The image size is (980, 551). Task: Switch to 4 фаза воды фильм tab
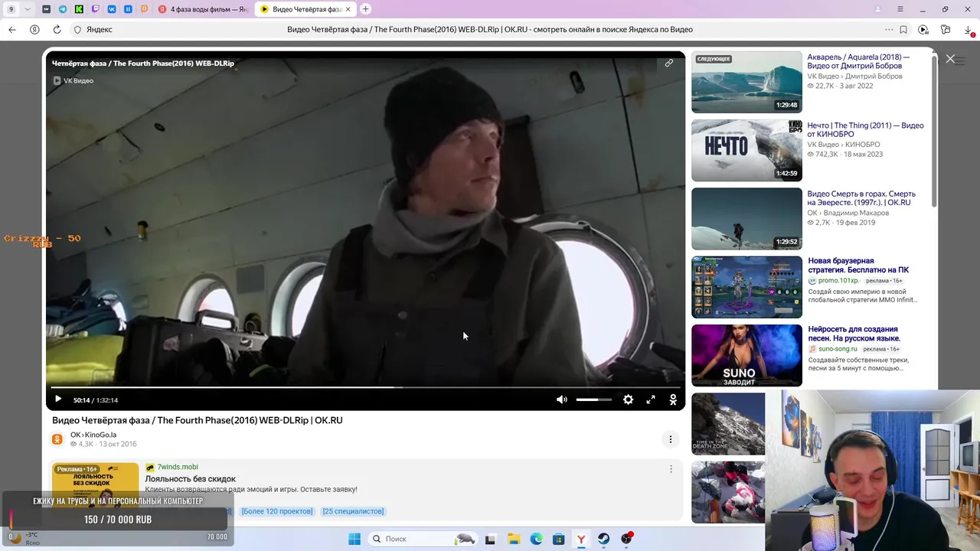tap(204, 9)
